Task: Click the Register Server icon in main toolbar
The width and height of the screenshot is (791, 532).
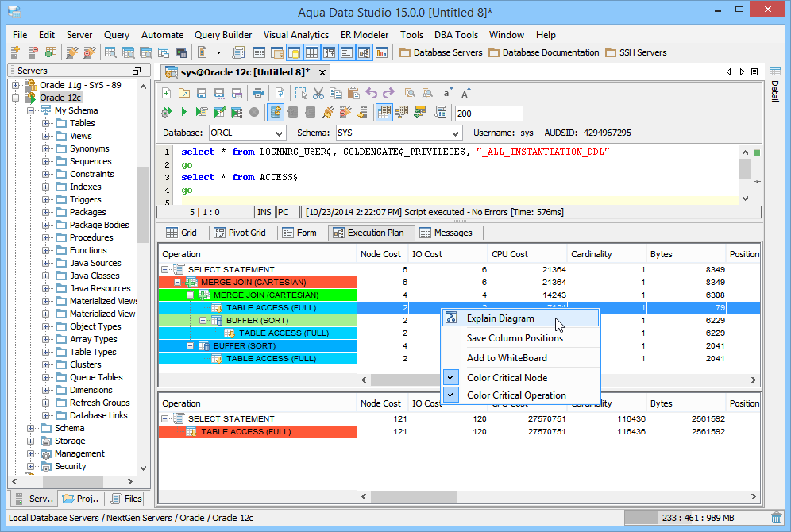Action: (x=15, y=52)
